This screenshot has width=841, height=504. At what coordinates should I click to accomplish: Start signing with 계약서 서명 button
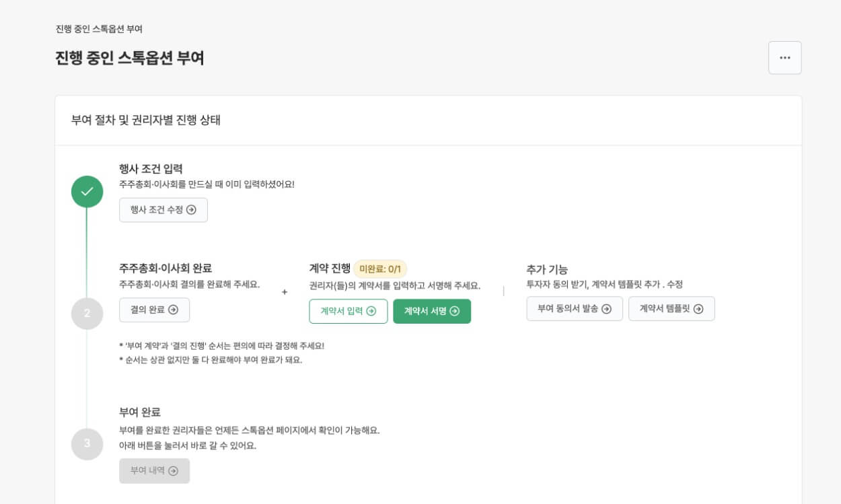pyautogui.click(x=432, y=311)
